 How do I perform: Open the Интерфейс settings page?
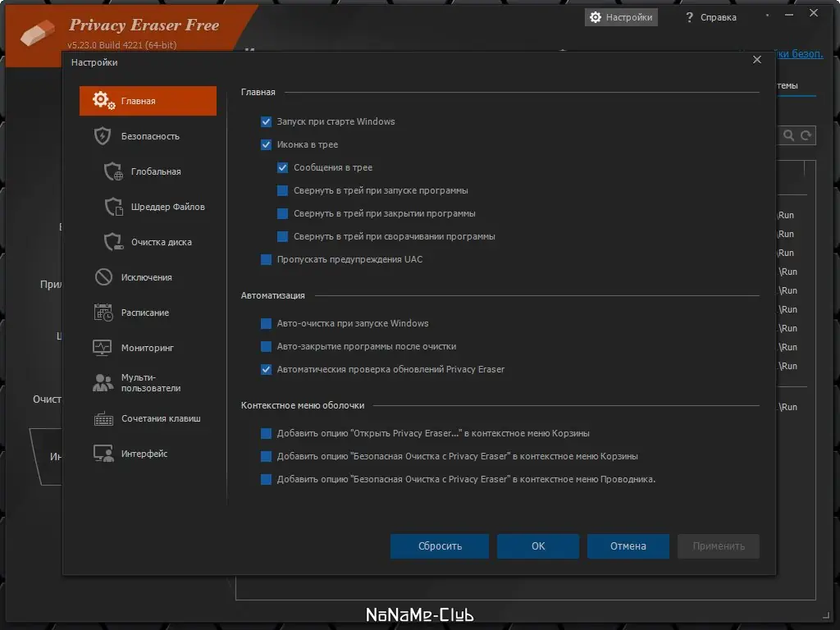tap(148, 454)
